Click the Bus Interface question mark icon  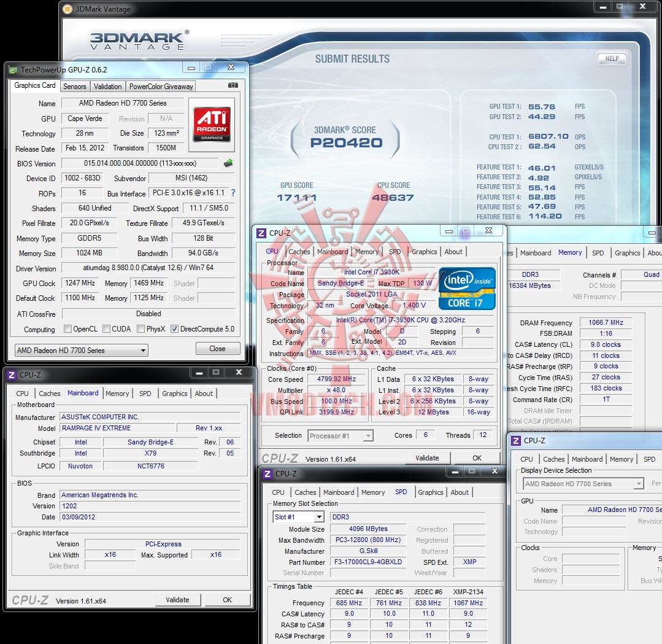pyautogui.click(x=233, y=193)
